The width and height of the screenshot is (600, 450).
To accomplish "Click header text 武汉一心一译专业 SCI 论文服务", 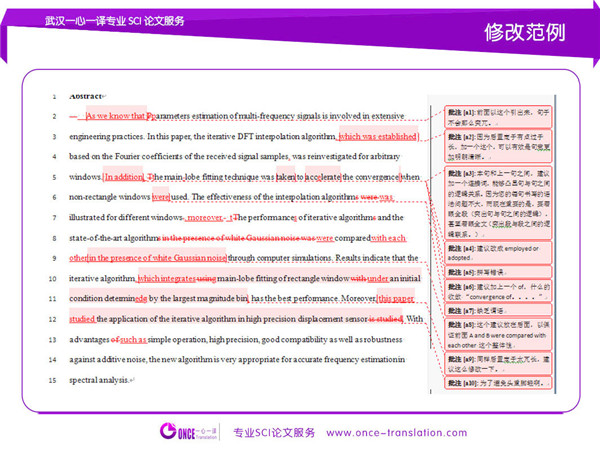I will click(x=114, y=21).
